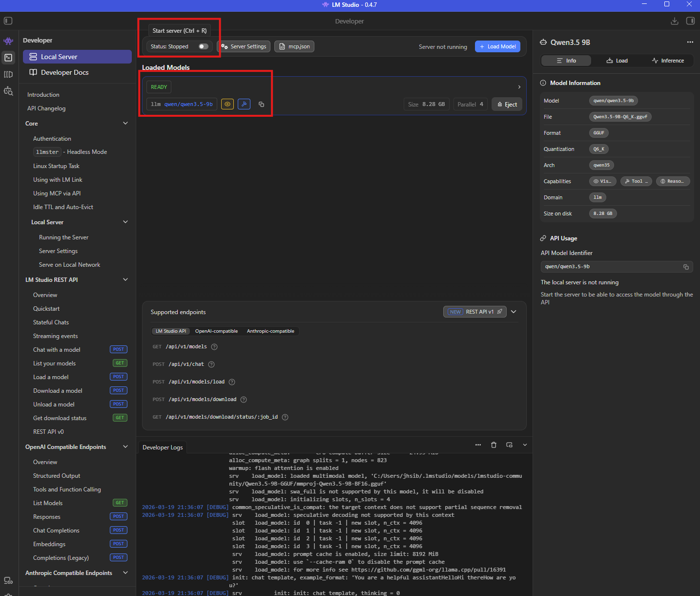Select the OpenAI-compatible endpoints tab

pos(216,331)
